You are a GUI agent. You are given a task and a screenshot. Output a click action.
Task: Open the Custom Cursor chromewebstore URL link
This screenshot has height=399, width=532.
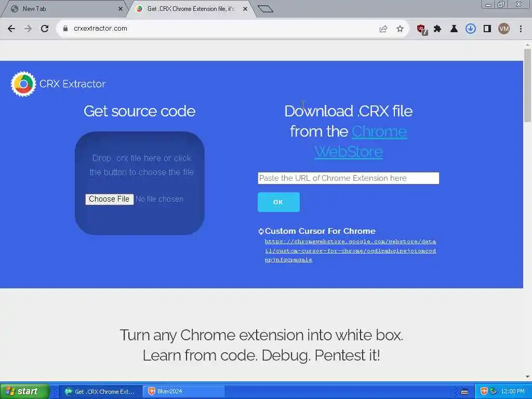pyautogui.click(x=350, y=251)
